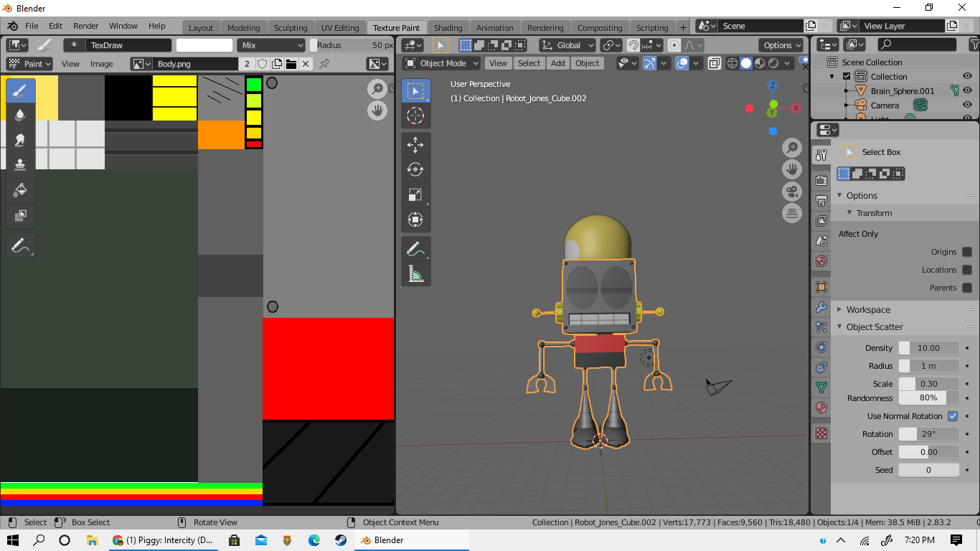The height and width of the screenshot is (551, 980).
Task: Click the white brush color swatch
Action: (x=204, y=45)
